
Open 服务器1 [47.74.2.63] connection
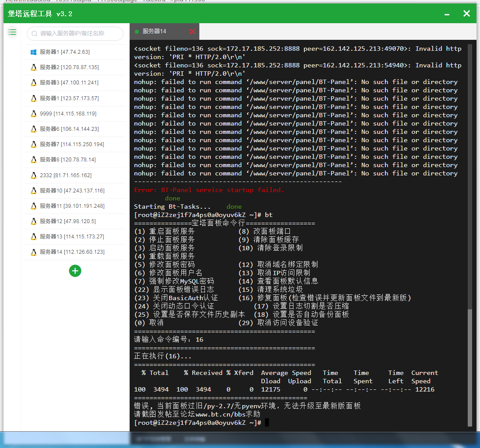click(75, 52)
